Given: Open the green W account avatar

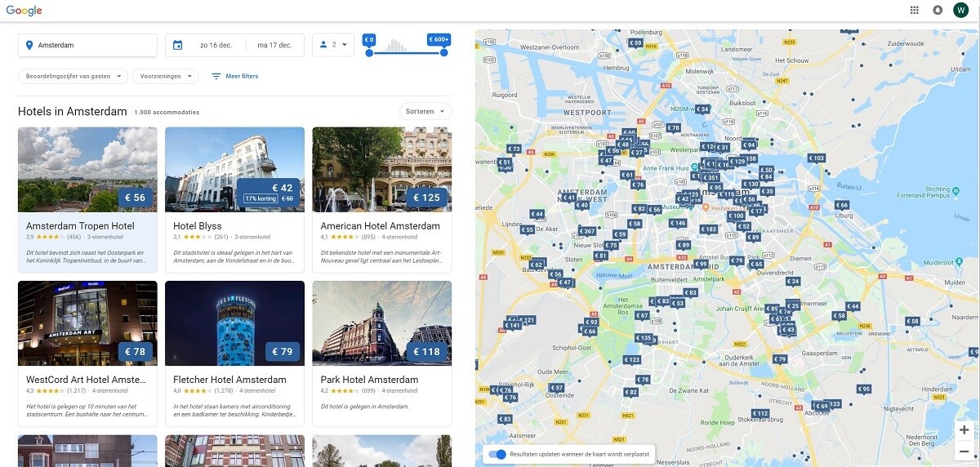Looking at the screenshot, I should (x=960, y=10).
